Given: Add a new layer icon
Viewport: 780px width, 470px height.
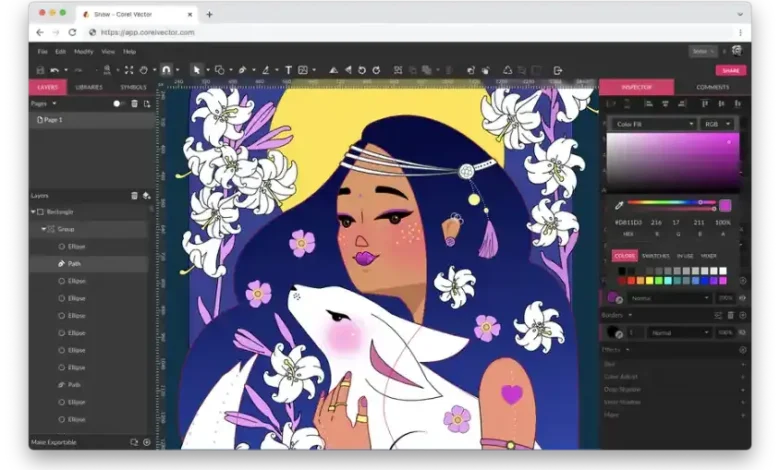Looking at the screenshot, I should [146, 195].
